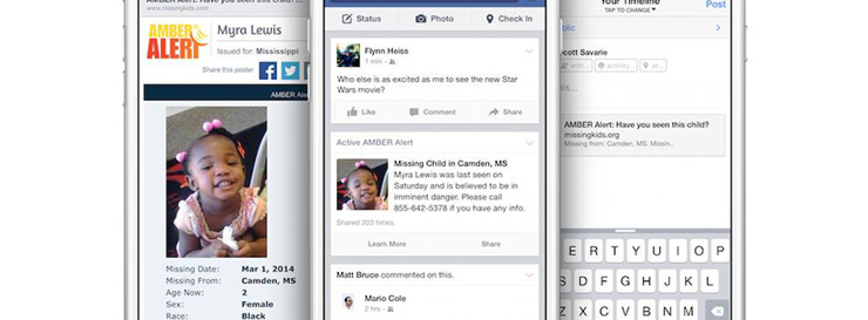Tap the keyboard backspace key
This screenshot has width=868, height=320.
pos(717,311)
